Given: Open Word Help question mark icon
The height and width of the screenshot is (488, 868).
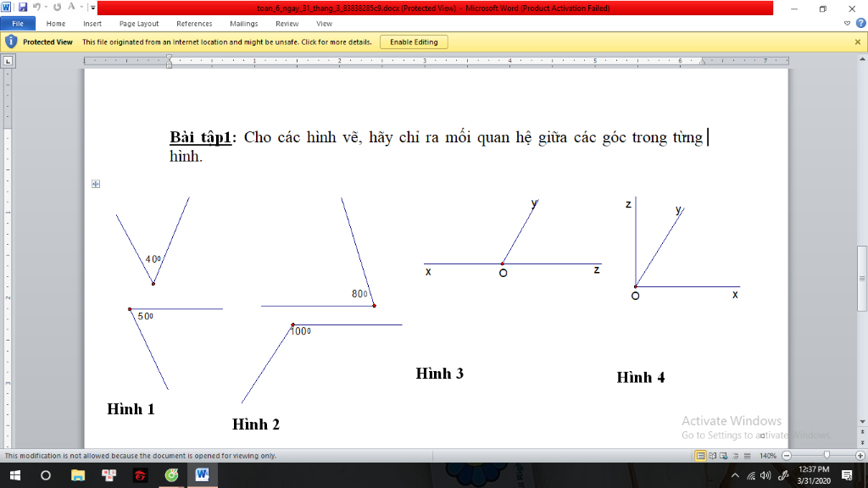Looking at the screenshot, I should click(860, 23).
